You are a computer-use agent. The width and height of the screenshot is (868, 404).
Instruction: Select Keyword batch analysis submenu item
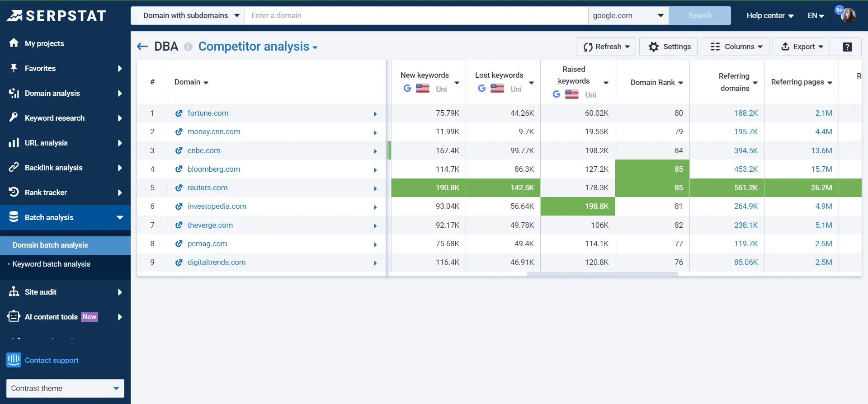tap(51, 264)
